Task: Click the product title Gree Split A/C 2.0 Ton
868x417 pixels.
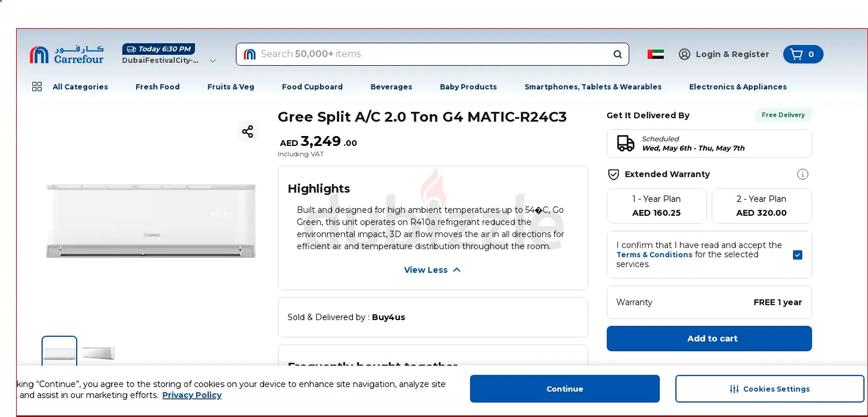Action: (422, 117)
